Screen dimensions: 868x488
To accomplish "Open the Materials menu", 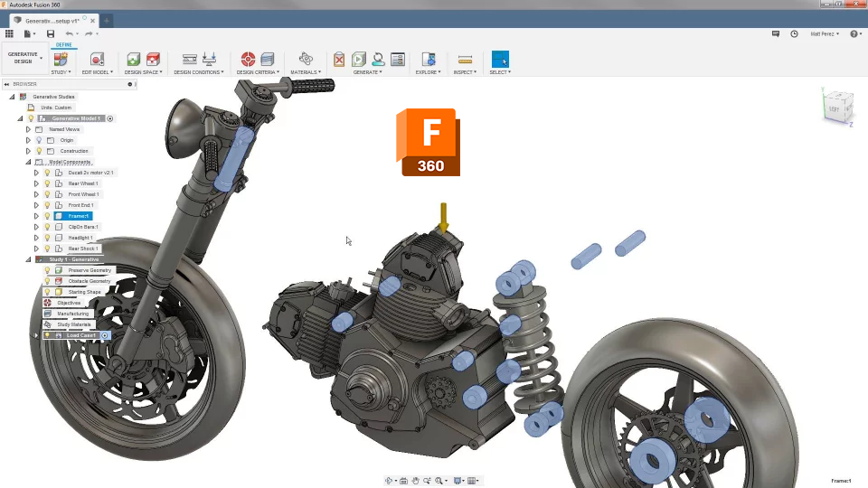I will pos(306,72).
